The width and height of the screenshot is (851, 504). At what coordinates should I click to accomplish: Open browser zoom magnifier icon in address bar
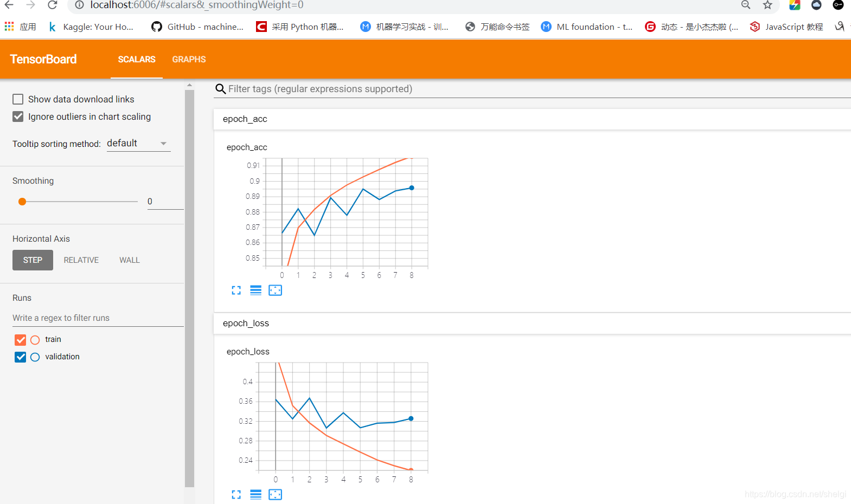(x=746, y=5)
